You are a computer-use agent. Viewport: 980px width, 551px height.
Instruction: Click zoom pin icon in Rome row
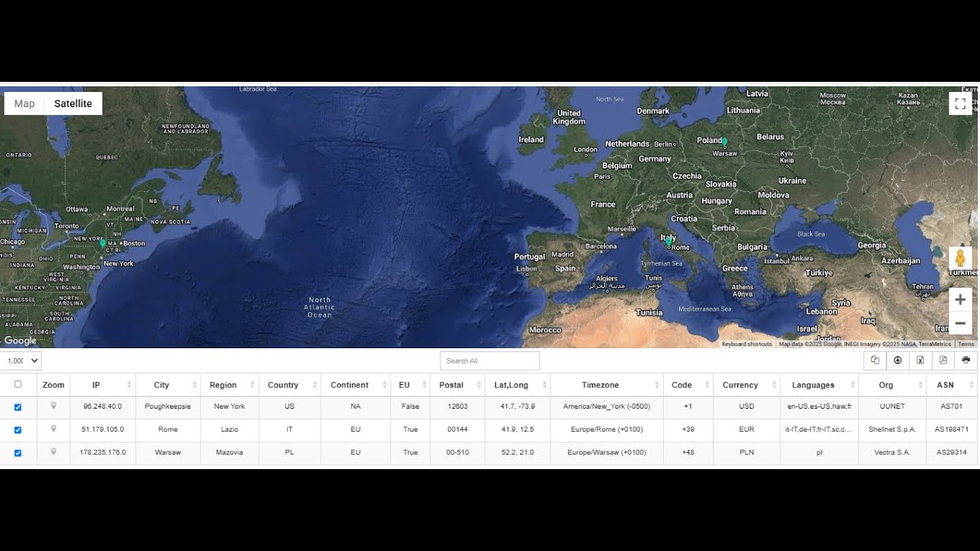pos(54,429)
